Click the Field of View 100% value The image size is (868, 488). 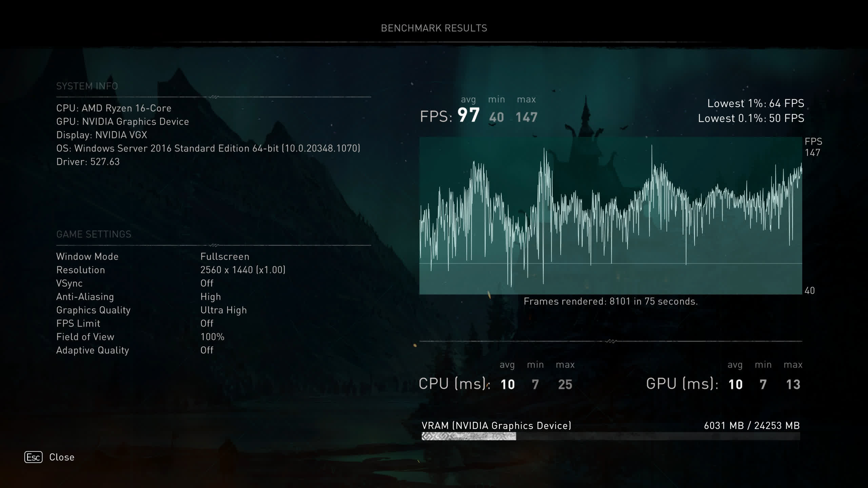pyautogui.click(x=212, y=337)
